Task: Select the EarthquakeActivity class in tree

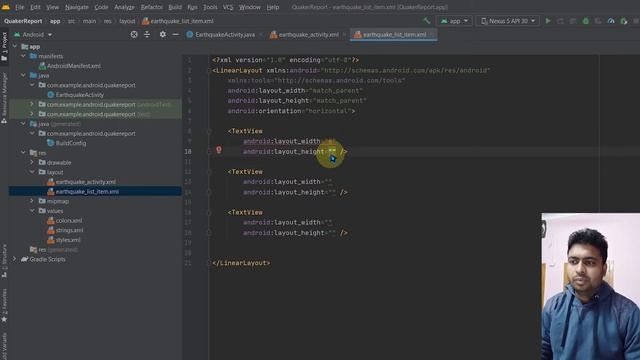Action: click(76, 95)
